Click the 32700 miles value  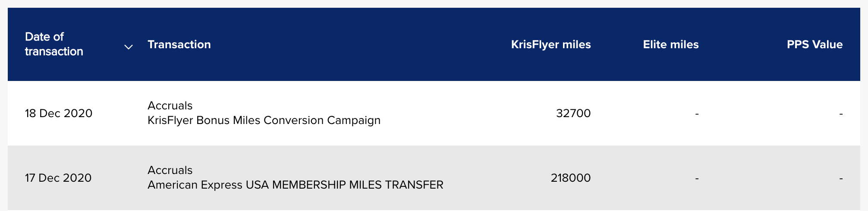pyautogui.click(x=573, y=113)
